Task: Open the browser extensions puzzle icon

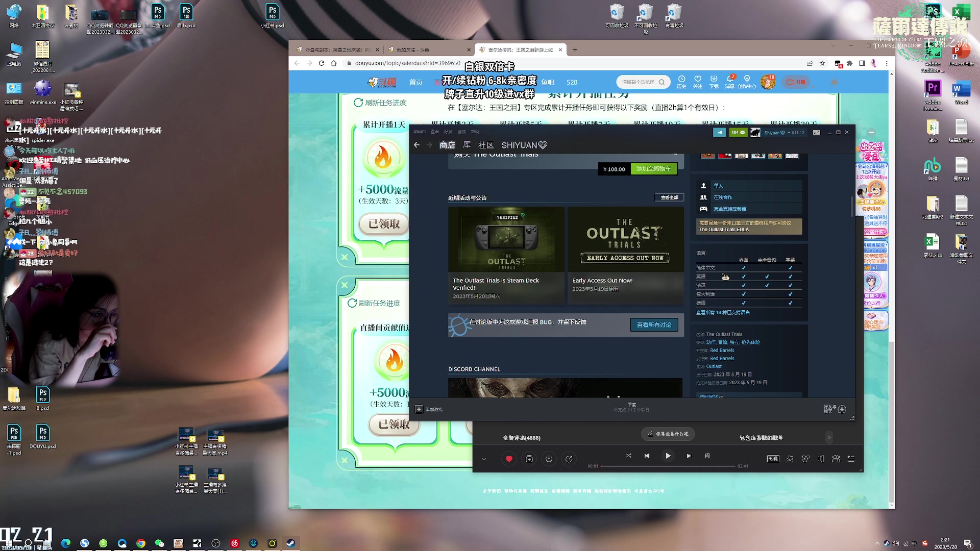Action: pyautogui.click(x=850, y=63)
